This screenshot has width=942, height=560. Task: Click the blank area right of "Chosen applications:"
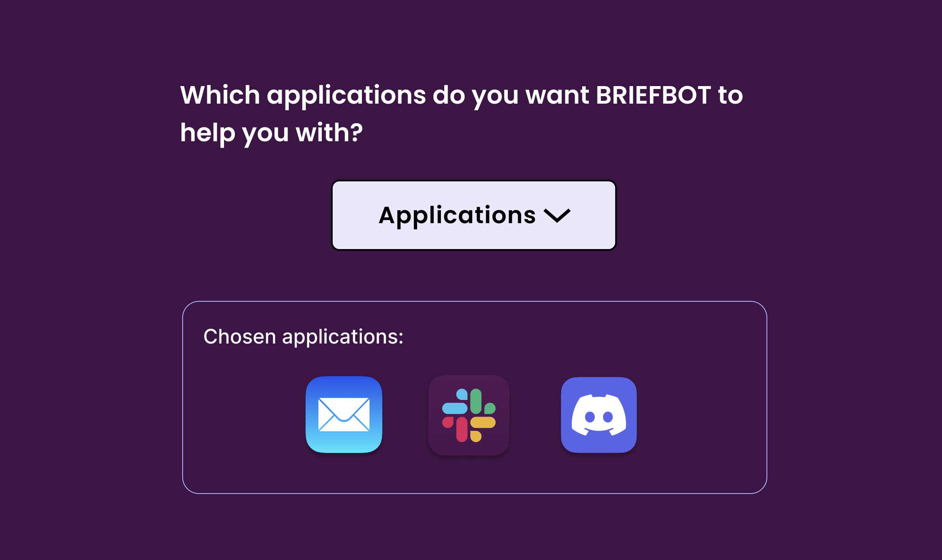585,336
